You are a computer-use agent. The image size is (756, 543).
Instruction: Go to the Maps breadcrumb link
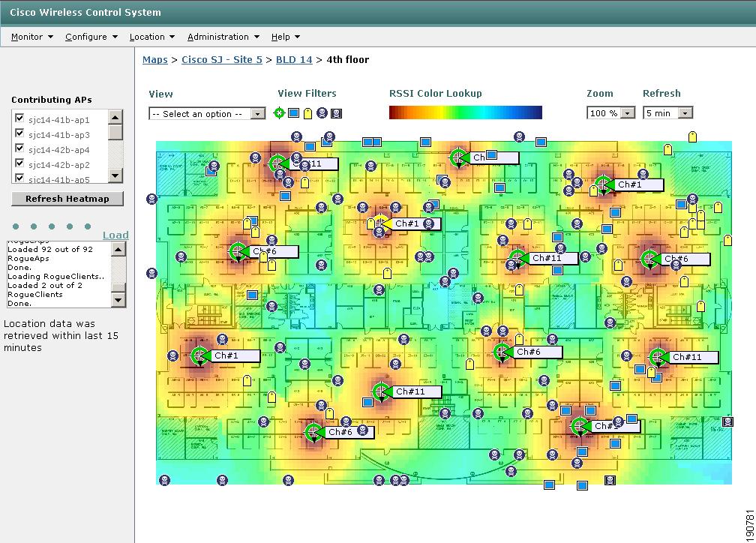point(155,60)
